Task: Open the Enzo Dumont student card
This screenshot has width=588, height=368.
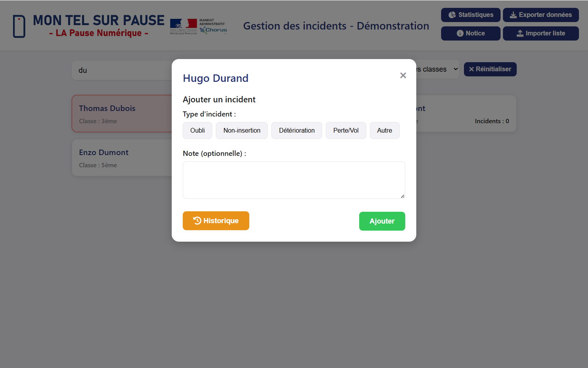Action: 122,157
